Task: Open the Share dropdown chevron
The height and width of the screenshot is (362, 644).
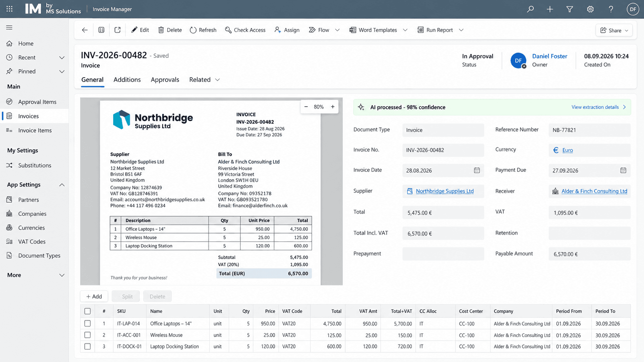Action: coord(627,30)
